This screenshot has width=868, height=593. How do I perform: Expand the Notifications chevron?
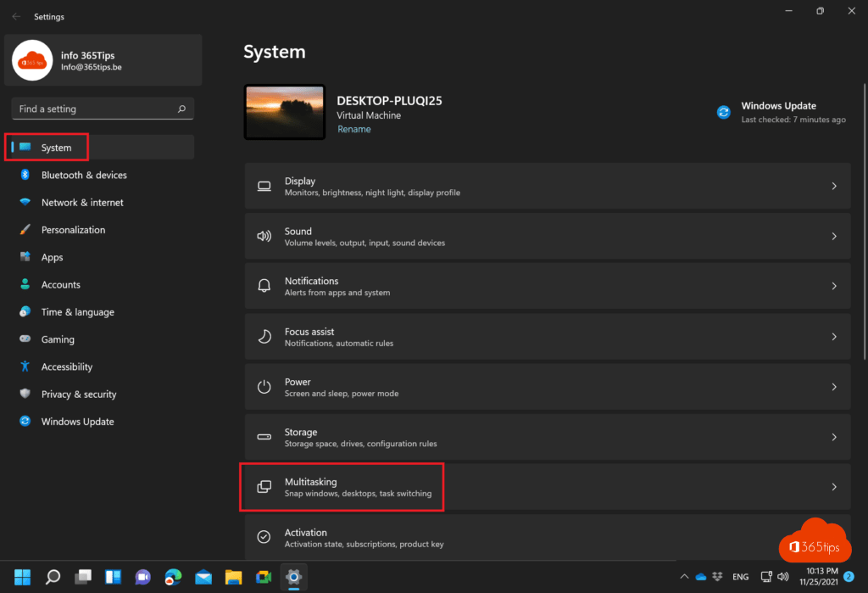click(x=834, y=286)
